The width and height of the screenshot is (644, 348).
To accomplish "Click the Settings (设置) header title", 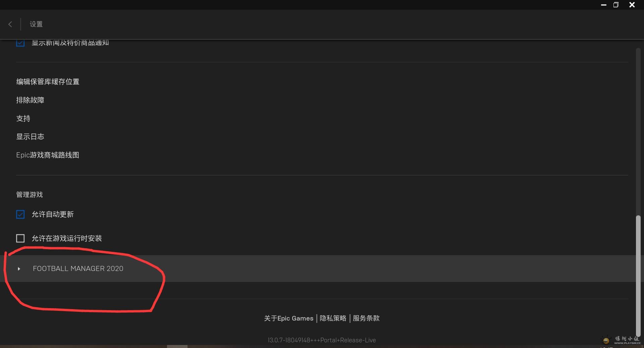I will [36, 24].
